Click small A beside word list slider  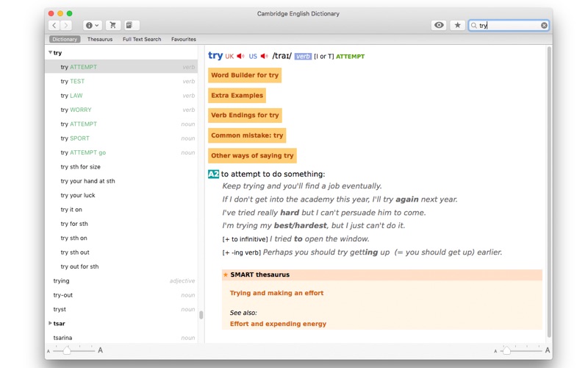49,352
